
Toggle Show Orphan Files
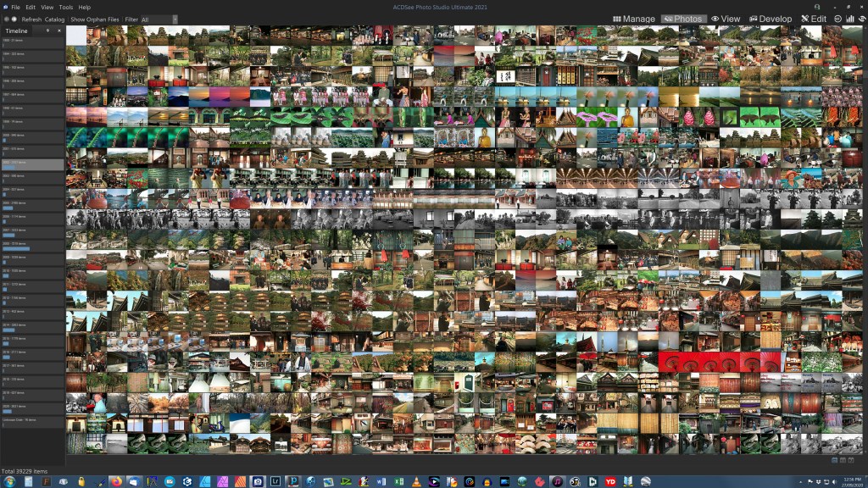tap(95, 19)
